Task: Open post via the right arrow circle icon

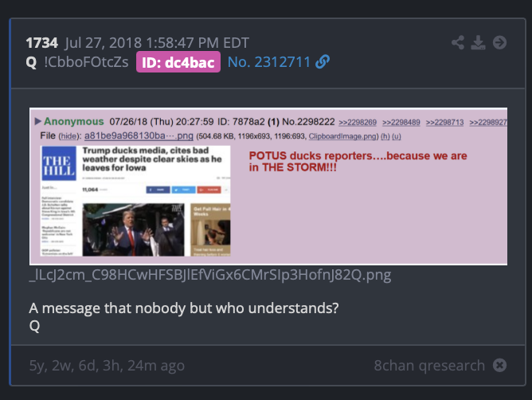Action: point(499,42)
